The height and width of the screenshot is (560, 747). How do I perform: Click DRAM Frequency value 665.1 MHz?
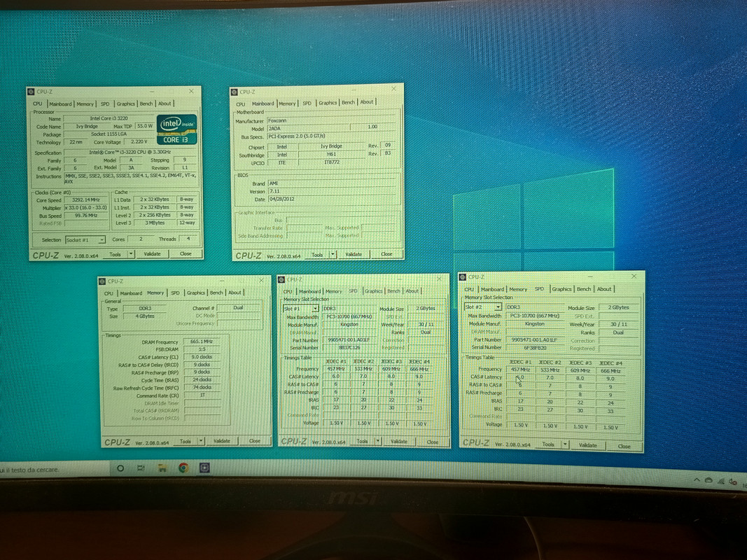coord(202,342)
